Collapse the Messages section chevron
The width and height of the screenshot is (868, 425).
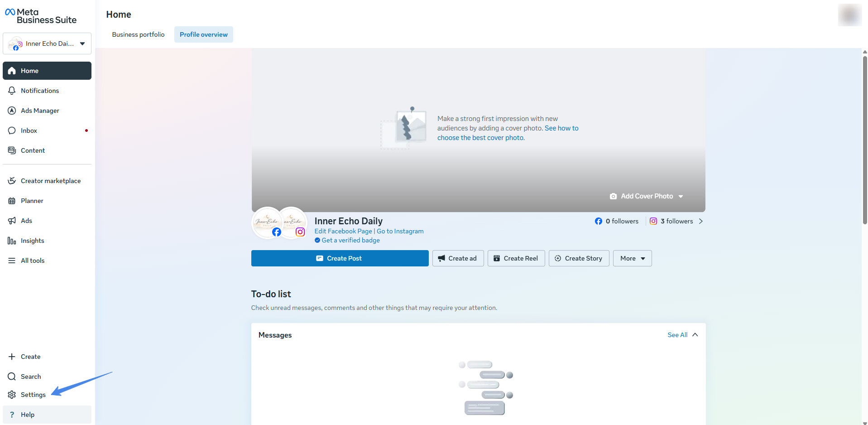pyautogui.click(x=695, y=335)
